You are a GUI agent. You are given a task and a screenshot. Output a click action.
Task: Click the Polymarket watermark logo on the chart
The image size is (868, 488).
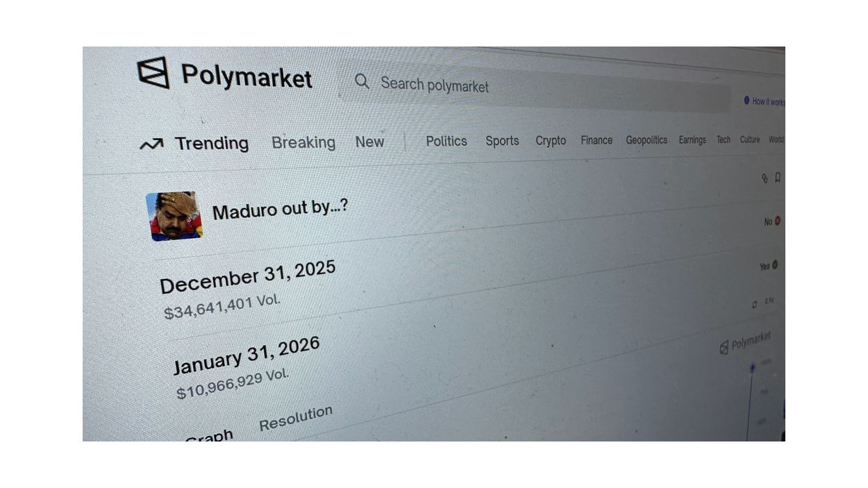(x=724, y=347)
